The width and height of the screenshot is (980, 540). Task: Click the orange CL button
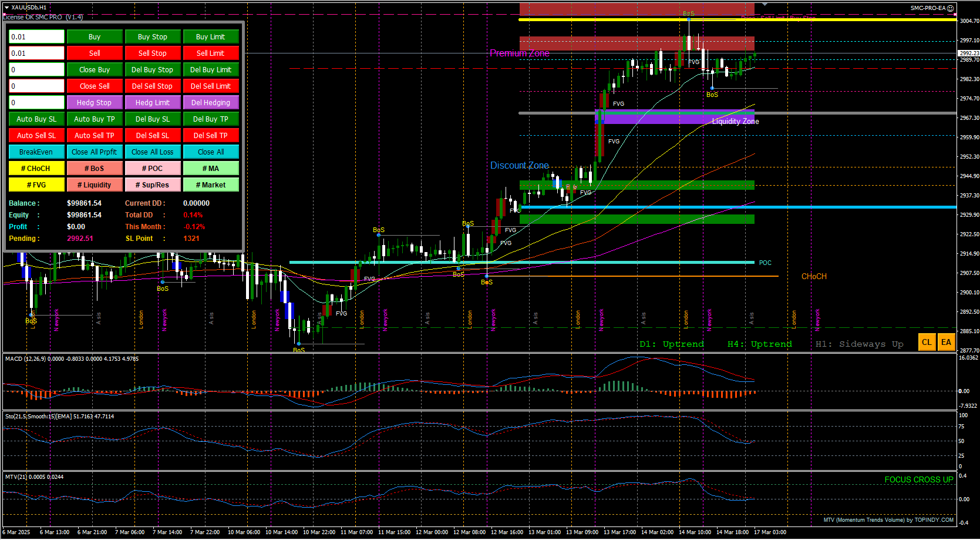point(927,343)
